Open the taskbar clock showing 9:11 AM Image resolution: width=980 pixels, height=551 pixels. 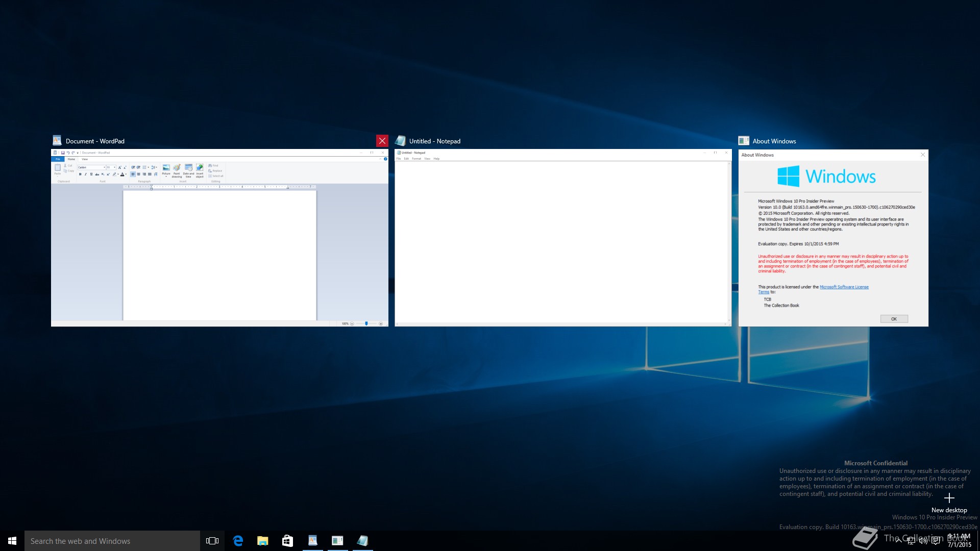959,541
